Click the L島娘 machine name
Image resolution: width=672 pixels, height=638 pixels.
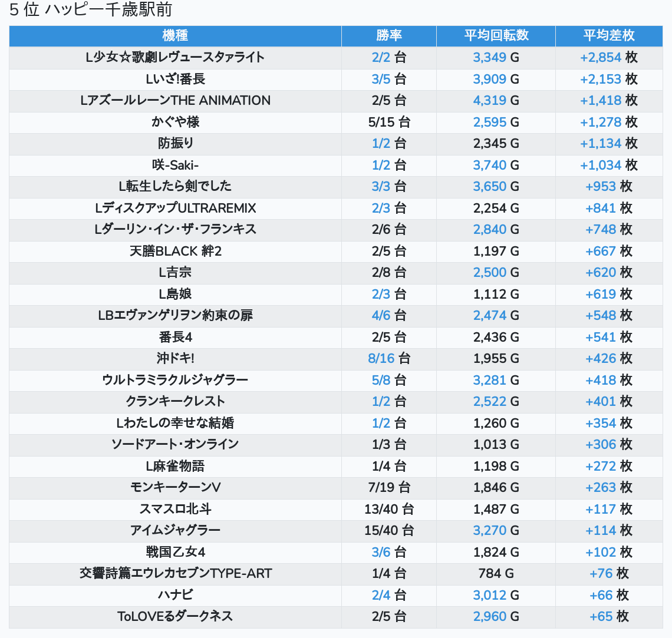click(175, 294)
